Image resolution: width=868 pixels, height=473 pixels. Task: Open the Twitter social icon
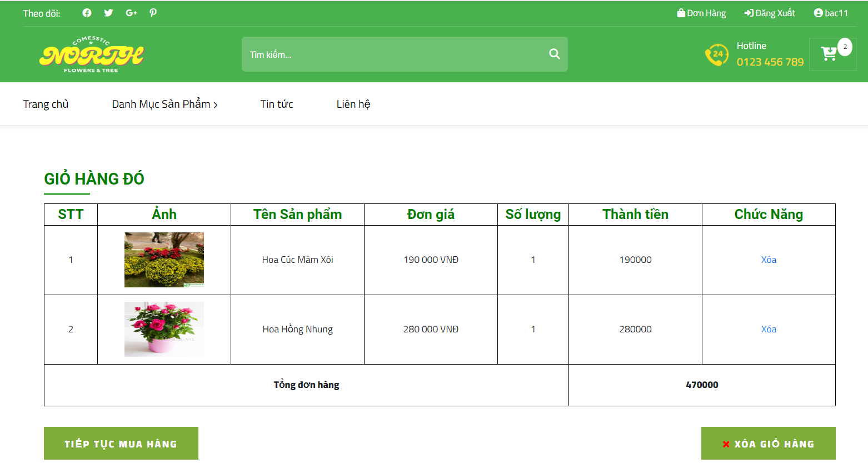pyautogui.click(x=108, y=13)
